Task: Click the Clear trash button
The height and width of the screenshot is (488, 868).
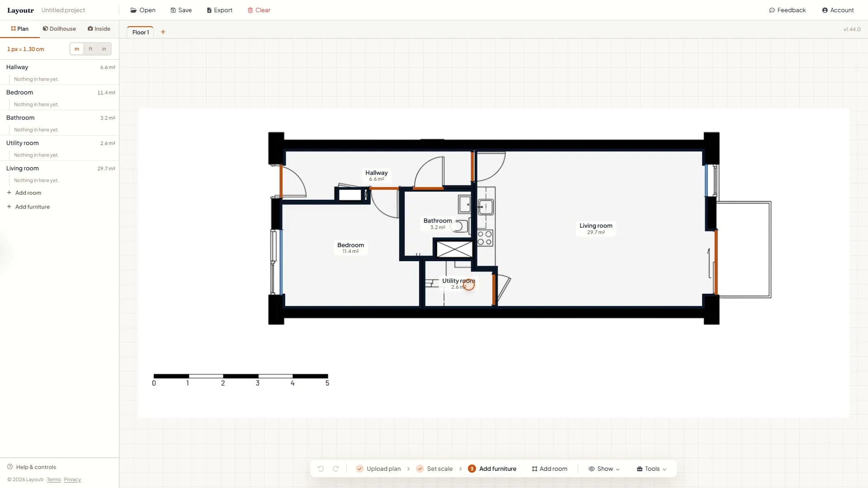Action: coord(259,10)
